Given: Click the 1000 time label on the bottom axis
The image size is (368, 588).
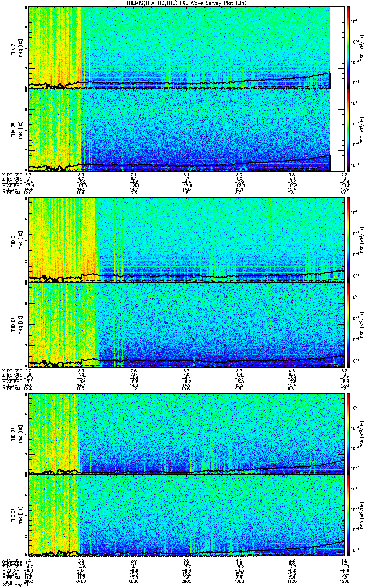Looking at the screenshot, I should [x=239, y=581].
